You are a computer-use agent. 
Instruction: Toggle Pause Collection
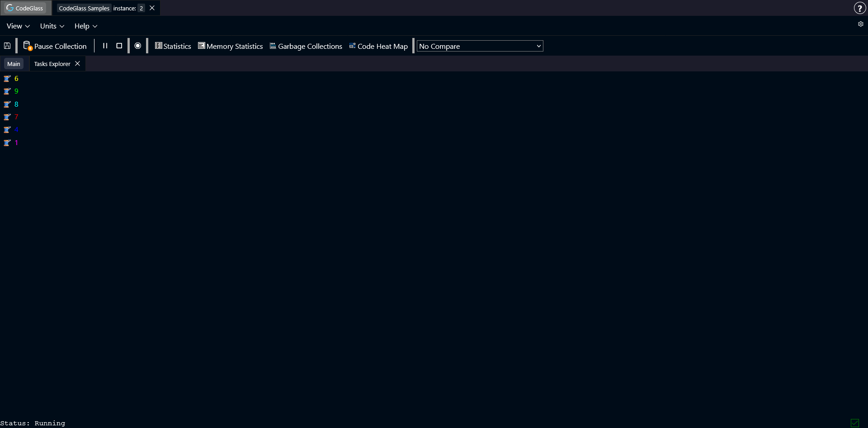click(x=55, y=46)
